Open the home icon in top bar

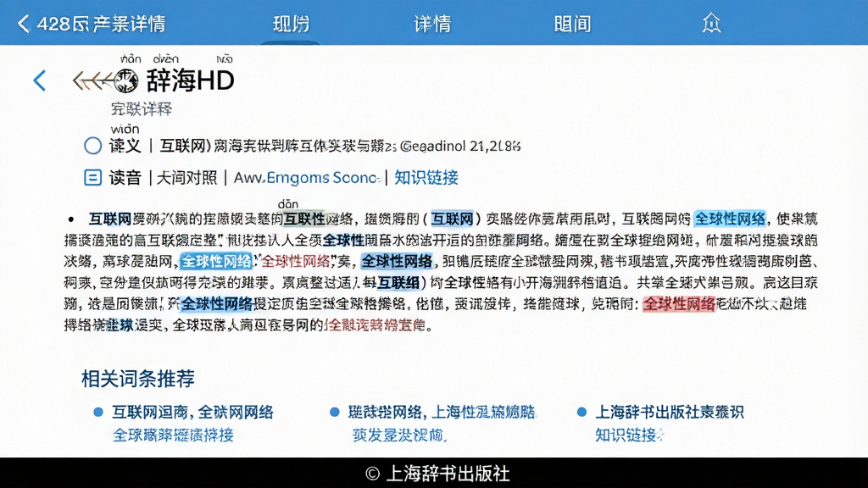coord(711,23)
